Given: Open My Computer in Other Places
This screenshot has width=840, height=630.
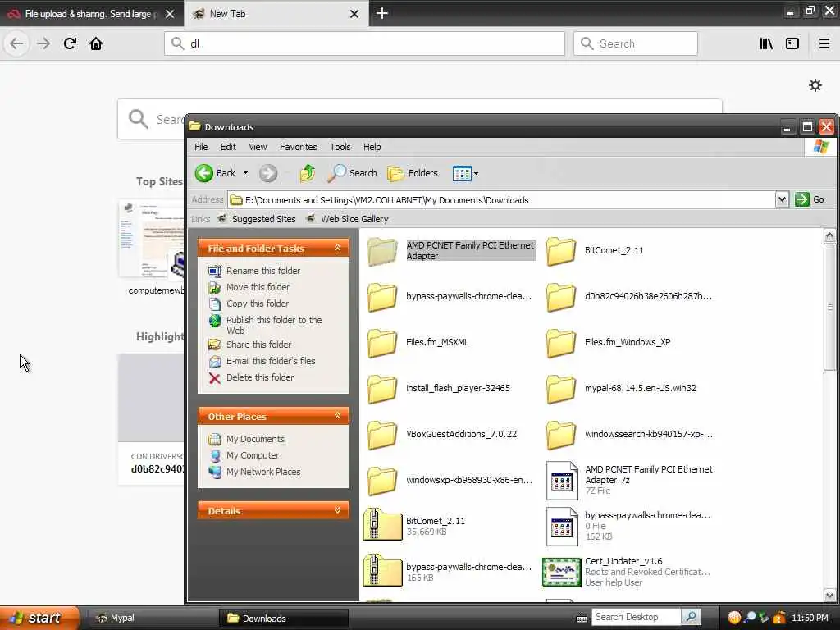Looking at the screenshot, I should click(244, 455).
